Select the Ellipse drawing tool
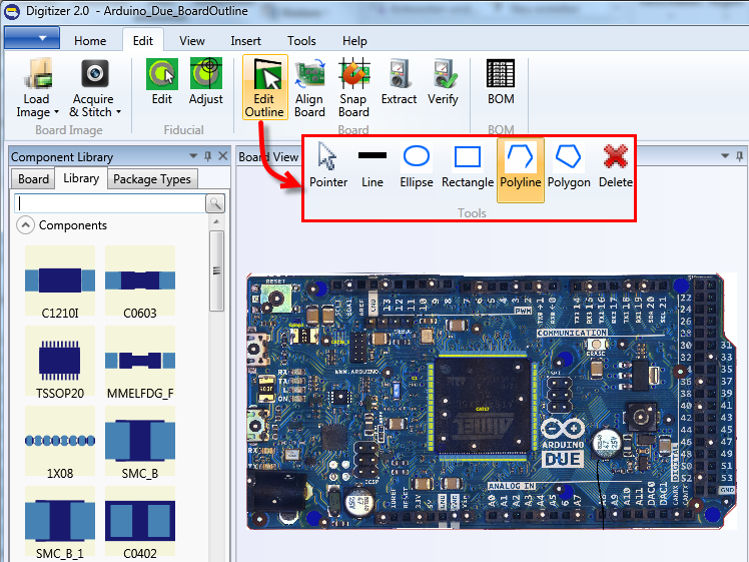This screenshot has height=562, width=749. coord(417,165)
